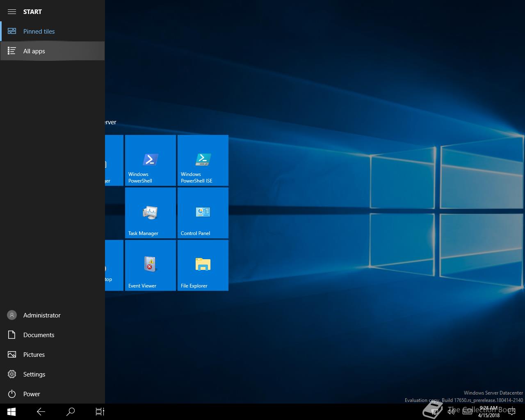Open the Pictures folder shortcut
This screenshot has width=525, height=420.
[52, 354]
